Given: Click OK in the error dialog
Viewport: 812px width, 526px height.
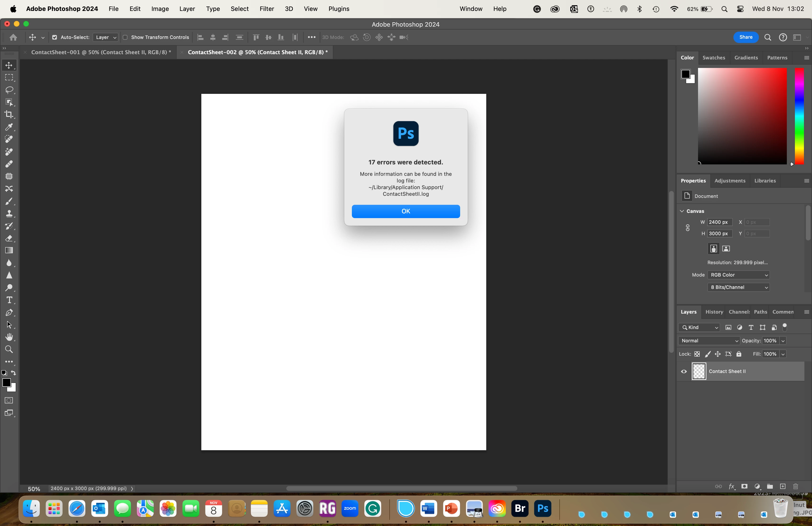Looking at the screenshot, I should pyautogui.click(x=406, y=211).
